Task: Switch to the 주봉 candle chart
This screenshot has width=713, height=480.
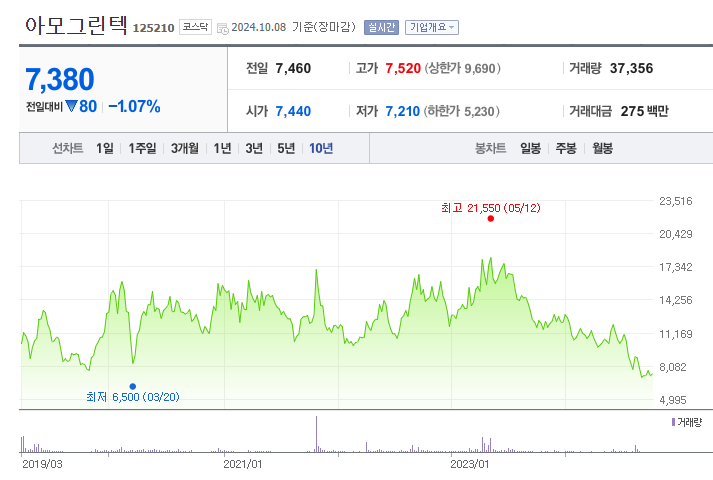Action: click(x=566, y=148)
